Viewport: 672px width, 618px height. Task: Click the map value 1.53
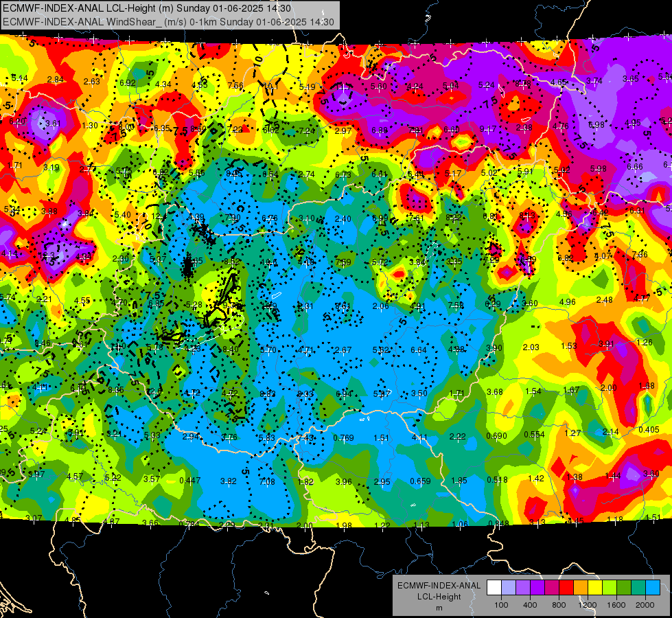[569, 345]
